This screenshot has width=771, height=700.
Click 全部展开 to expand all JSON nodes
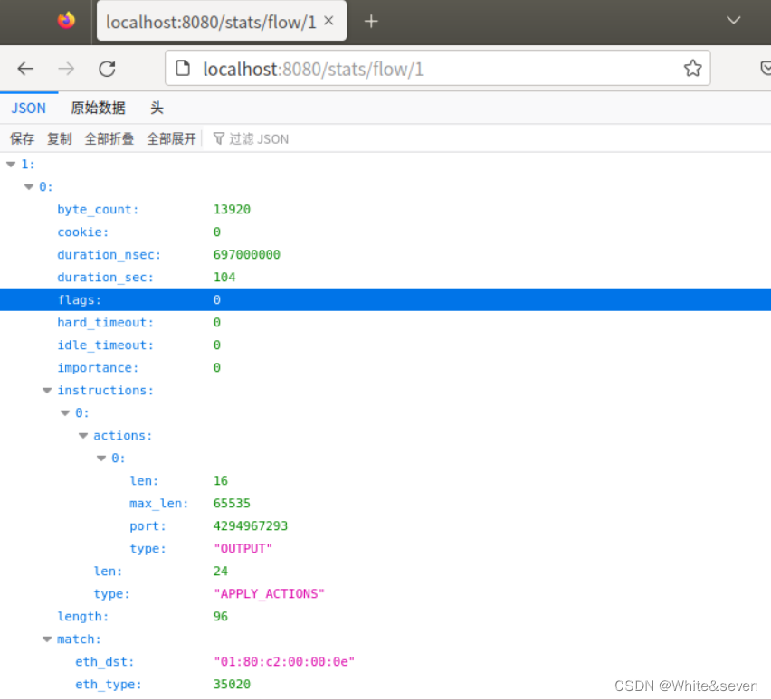[171, 138]
